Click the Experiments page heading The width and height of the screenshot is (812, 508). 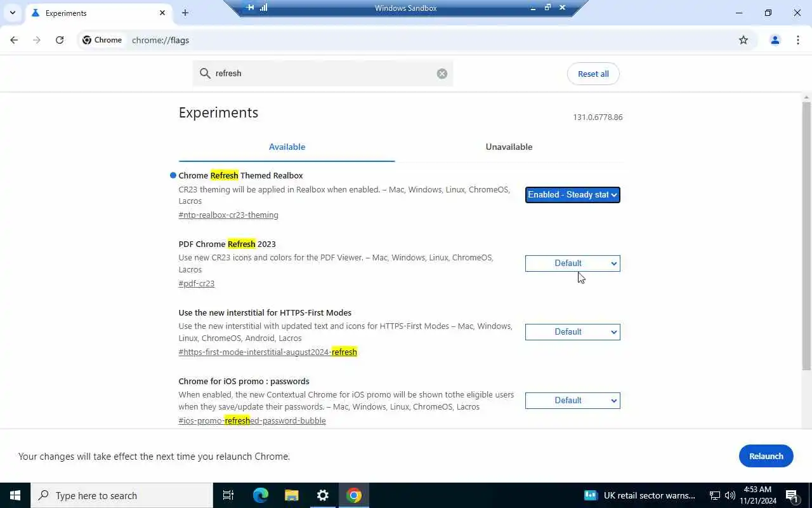tap(218, 112)
